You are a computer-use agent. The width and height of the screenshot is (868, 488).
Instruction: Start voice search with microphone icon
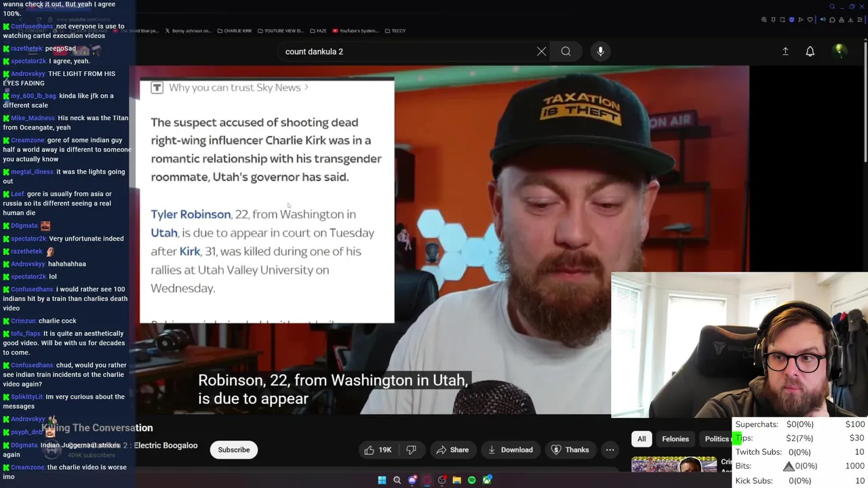600,52
